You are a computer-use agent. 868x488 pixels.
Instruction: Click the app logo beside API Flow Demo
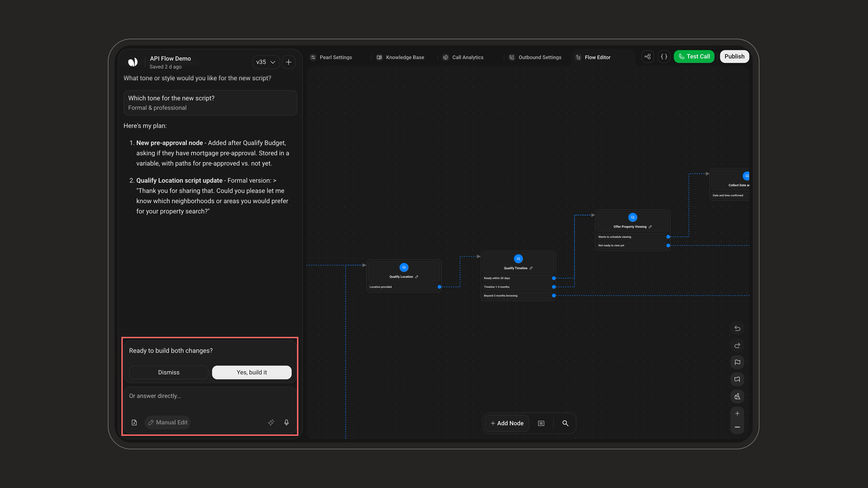click(133, 62)
